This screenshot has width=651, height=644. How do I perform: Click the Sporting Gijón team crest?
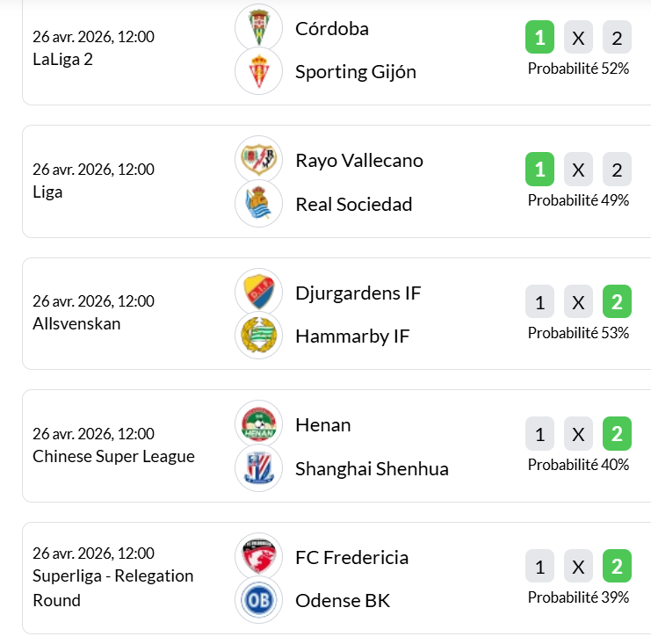click(258, 71)
